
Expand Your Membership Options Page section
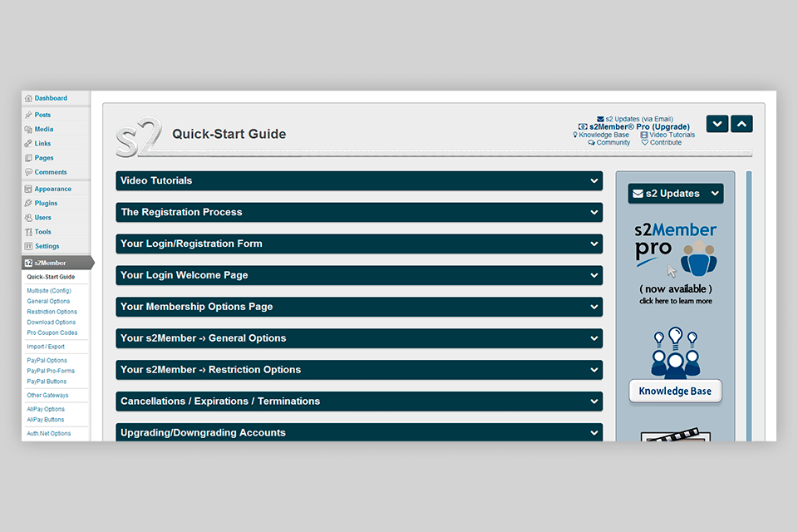359,307
